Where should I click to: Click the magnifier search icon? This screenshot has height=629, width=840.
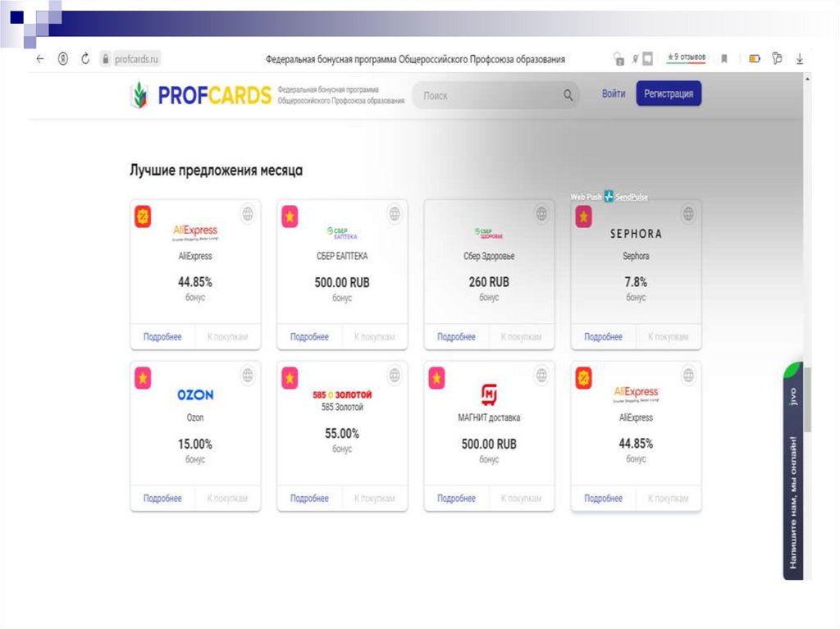[x=568, y=95]
